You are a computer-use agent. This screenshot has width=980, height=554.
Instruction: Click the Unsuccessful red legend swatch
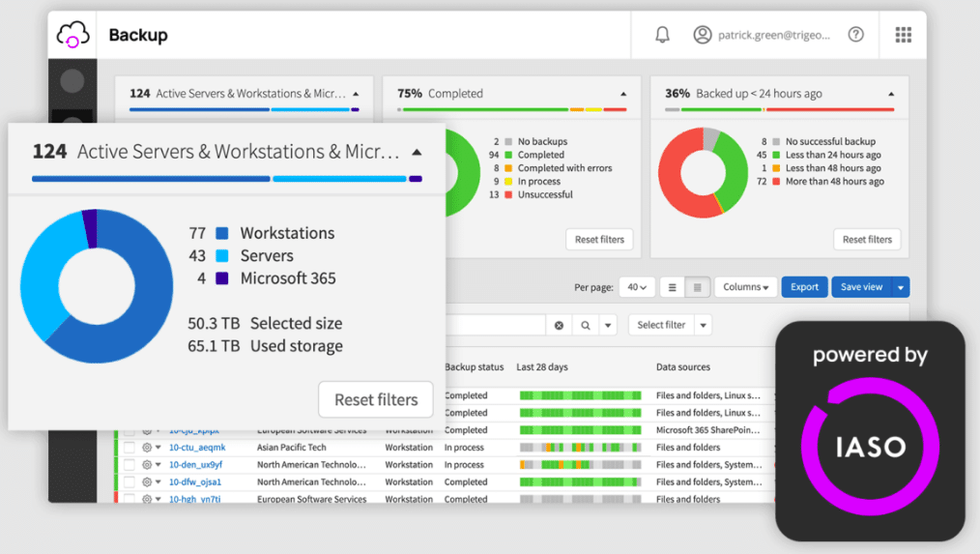pos(508,194)
